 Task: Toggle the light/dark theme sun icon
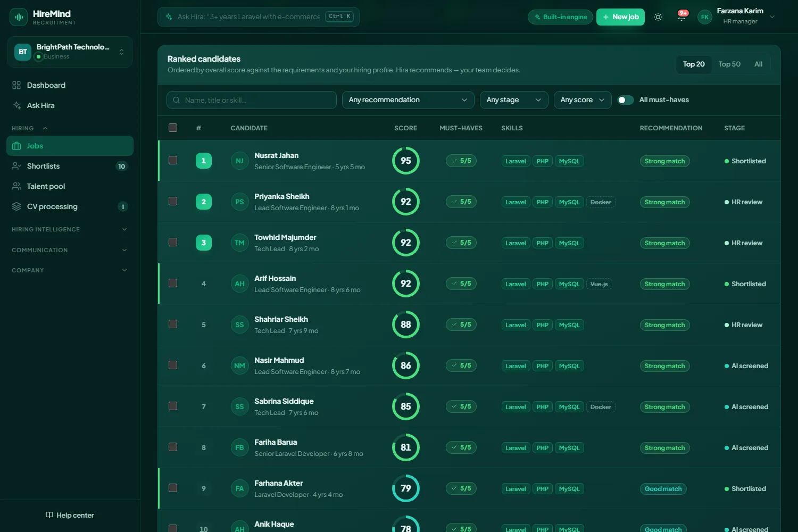click(658, 17)
